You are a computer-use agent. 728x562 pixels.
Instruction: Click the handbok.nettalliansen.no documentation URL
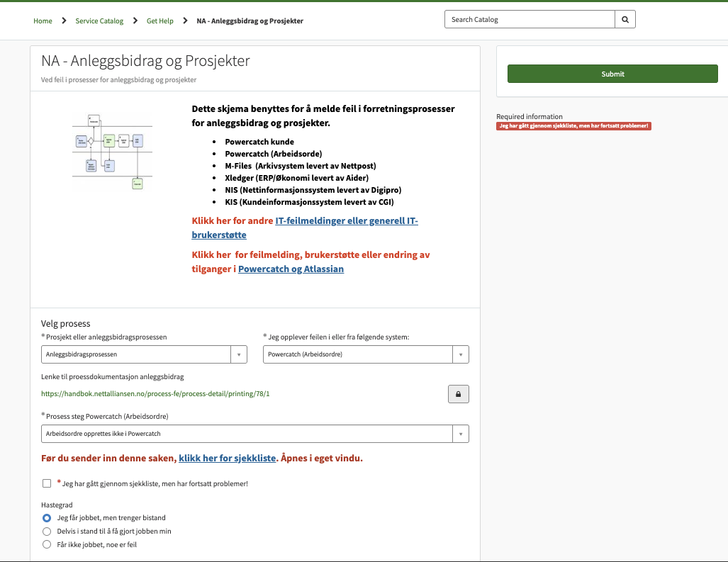pos(155,394)
